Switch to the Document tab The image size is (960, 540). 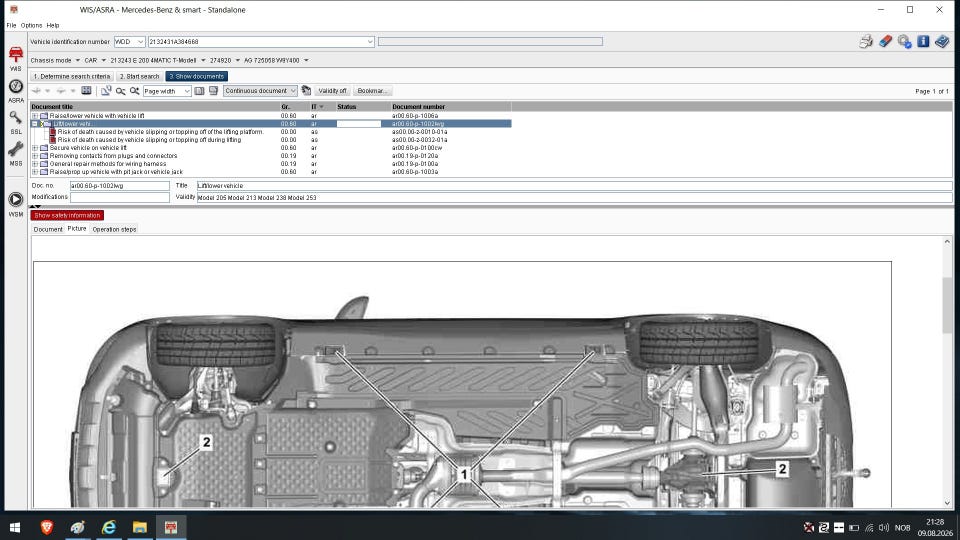click(x=48, y=229)
